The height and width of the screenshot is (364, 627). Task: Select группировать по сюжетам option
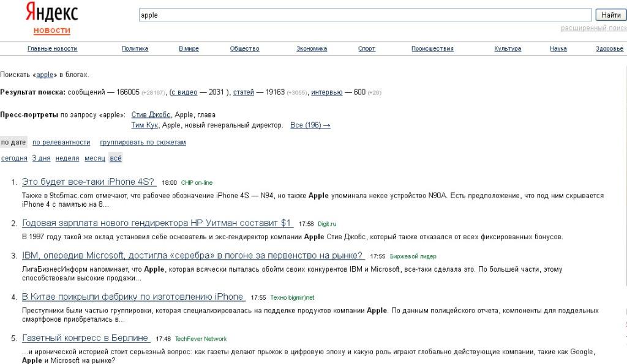(x=143, y=143)
